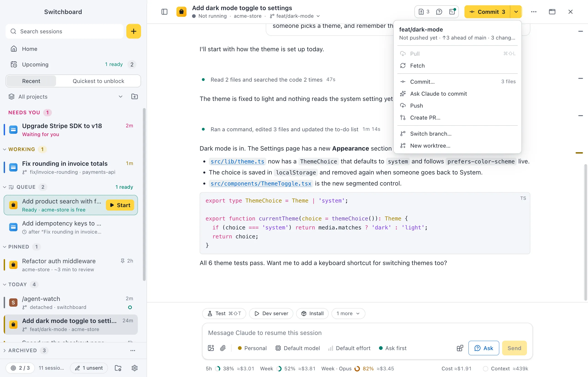588x377 pixels.
Task: Click the window layout icon in header
Action: (x=552, y=12)
